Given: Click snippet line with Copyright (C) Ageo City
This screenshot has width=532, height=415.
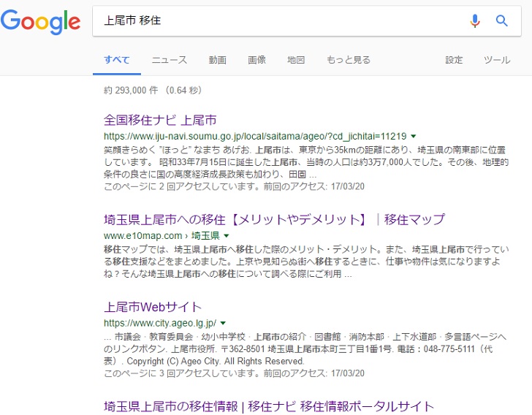Looking at the screenshot, I should coord(205,361).
